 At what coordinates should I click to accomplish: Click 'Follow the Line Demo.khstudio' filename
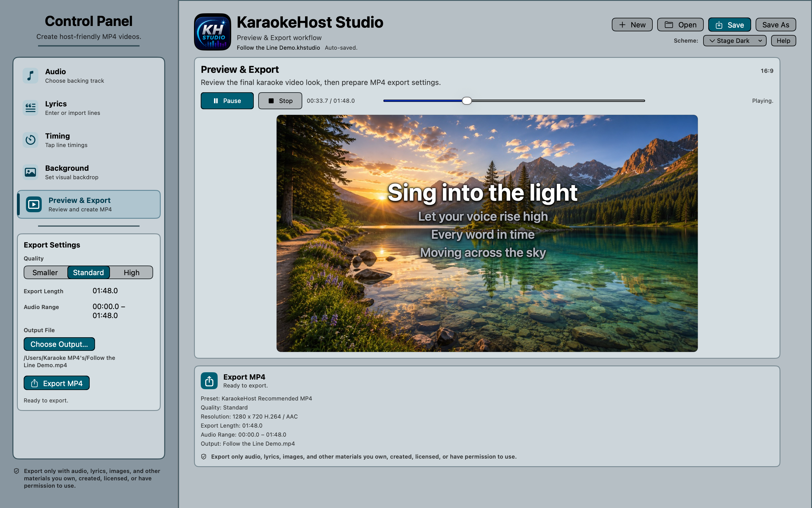[278, 48]
